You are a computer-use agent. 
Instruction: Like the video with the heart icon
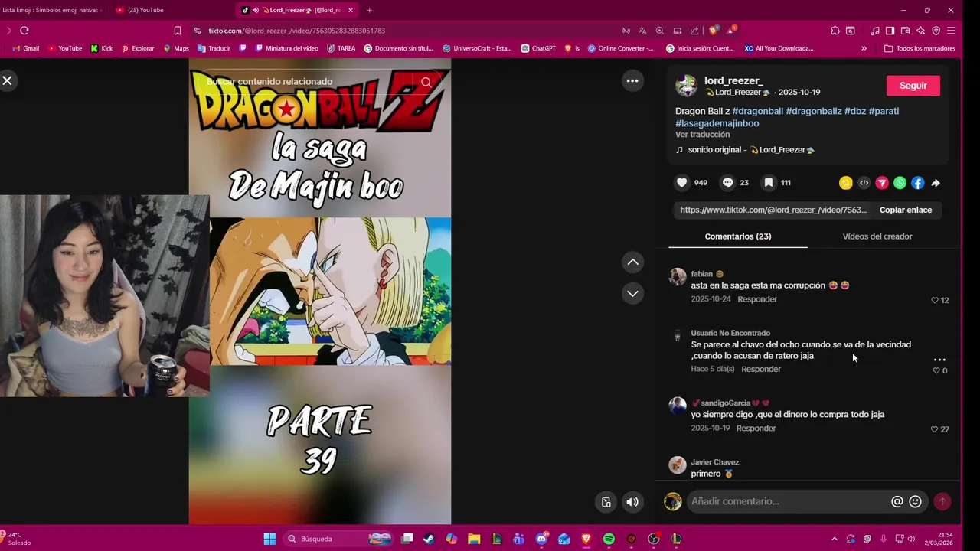[681, 183]
